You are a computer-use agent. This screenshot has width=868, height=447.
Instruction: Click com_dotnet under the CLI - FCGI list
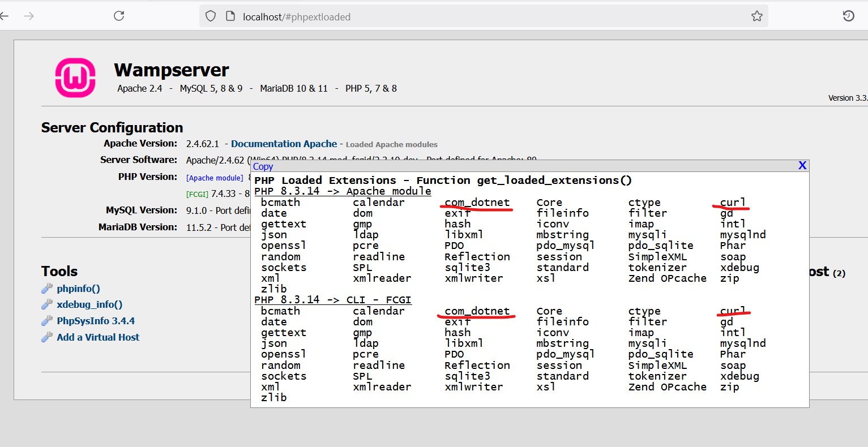[477, 311]
